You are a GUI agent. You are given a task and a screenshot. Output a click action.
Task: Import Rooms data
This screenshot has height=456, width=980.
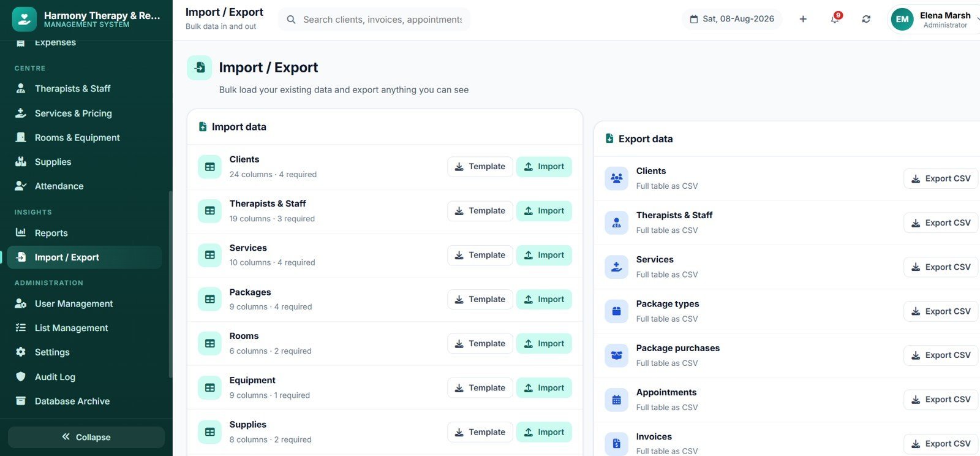pos(545,343)
